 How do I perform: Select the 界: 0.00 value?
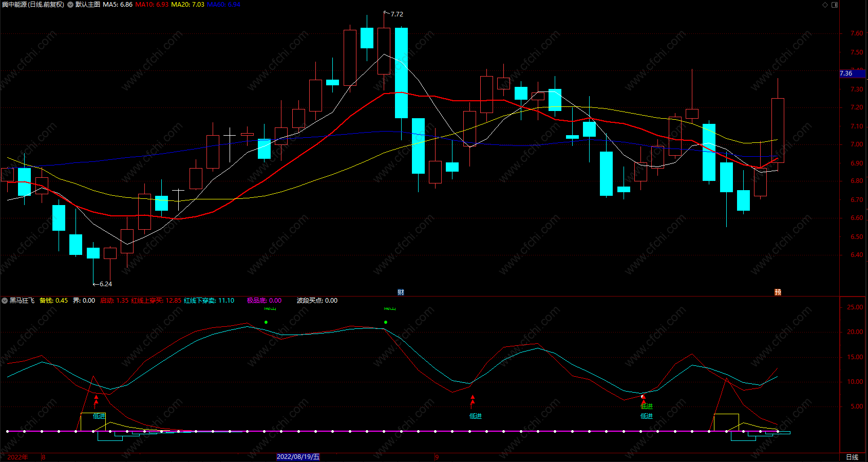(84, 301)
